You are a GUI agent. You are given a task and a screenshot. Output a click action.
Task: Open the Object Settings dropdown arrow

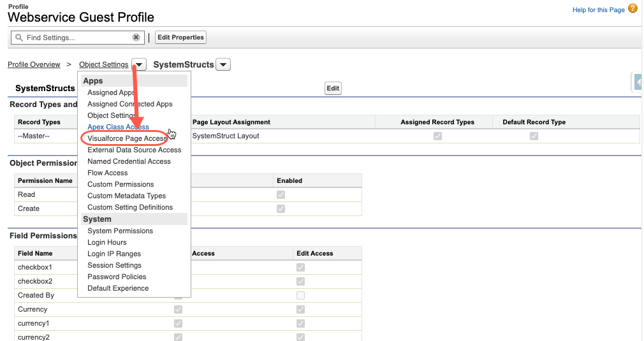pyautogui.click(x=139, y=64)
